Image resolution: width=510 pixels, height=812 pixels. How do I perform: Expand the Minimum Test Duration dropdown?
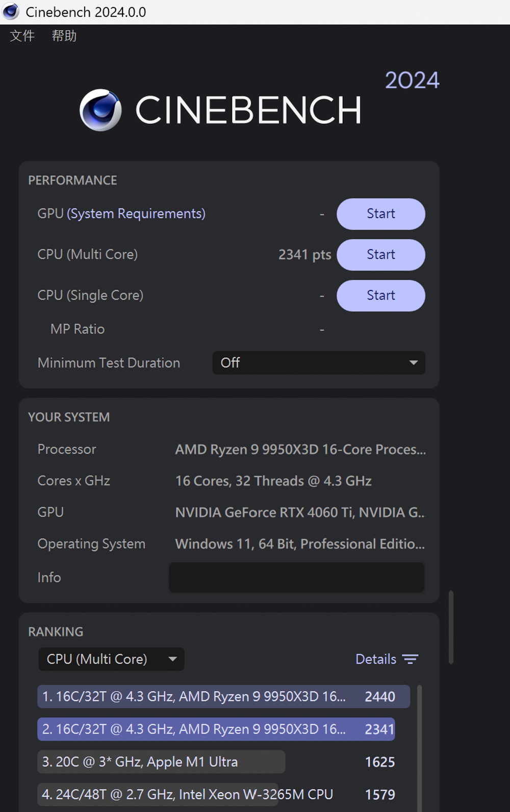coord(318,363)
